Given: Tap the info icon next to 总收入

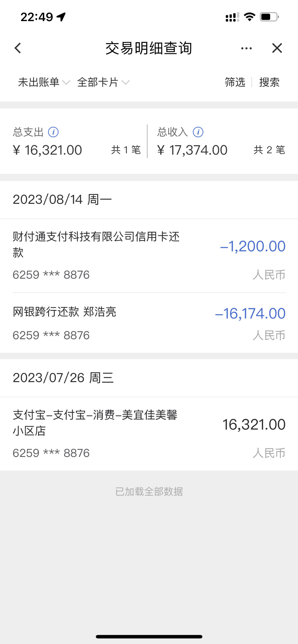Looking at the screenshot, I should click(198, 132).
